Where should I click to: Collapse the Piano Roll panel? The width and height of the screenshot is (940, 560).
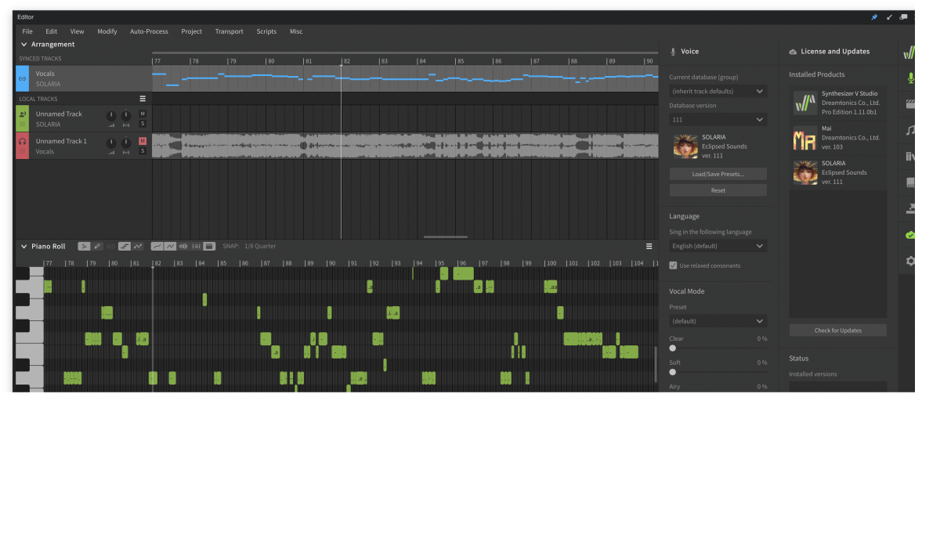tap(23, 246)
